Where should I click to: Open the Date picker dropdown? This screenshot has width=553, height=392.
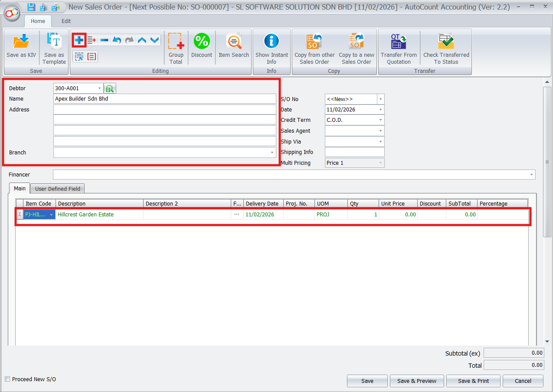(x=380, y=110)
